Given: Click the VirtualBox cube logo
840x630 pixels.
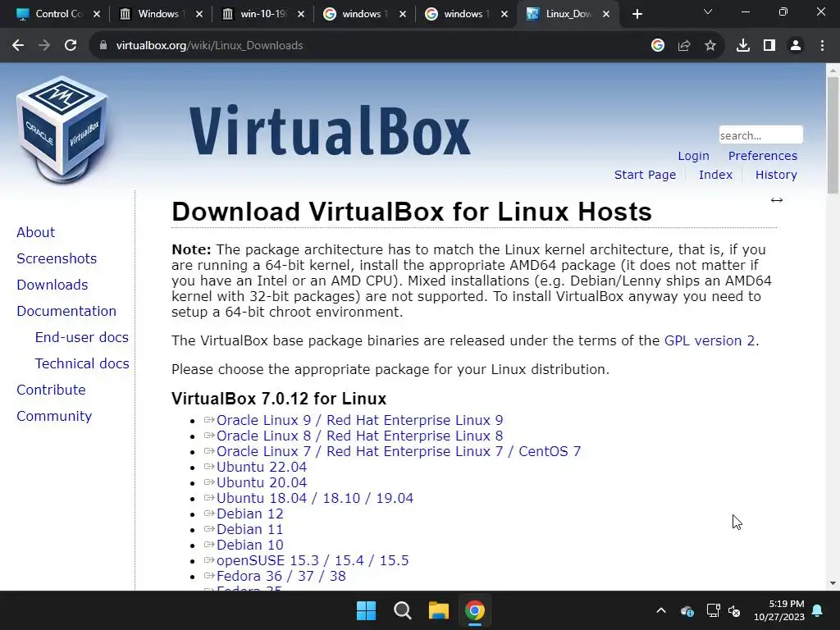Looking at the screenshot, I should click(x=62, y=130).
